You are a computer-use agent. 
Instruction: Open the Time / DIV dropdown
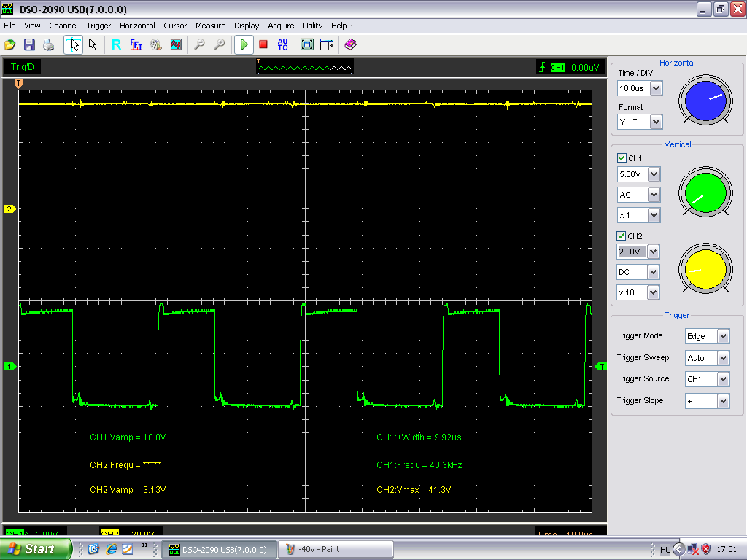(656, 88)
